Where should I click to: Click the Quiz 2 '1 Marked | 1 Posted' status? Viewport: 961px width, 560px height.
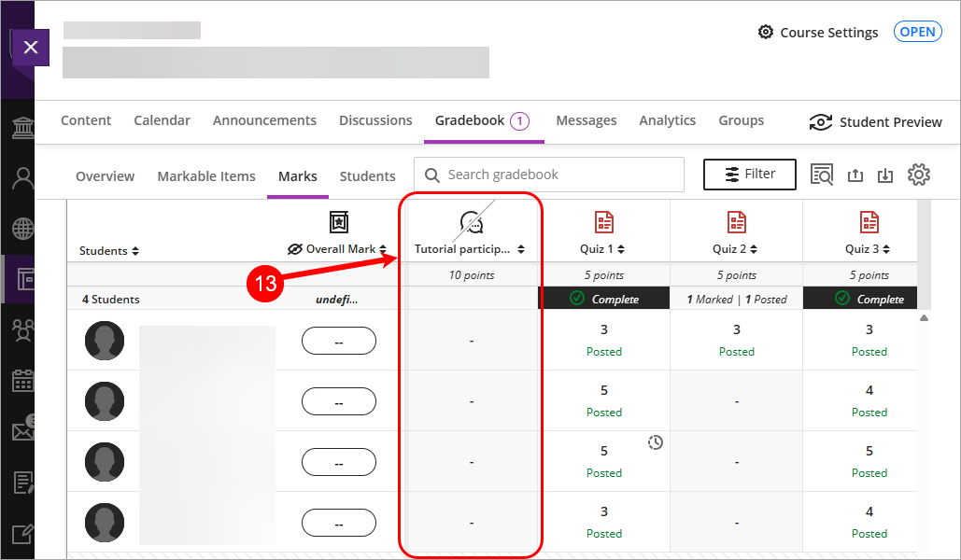point(737,299)
